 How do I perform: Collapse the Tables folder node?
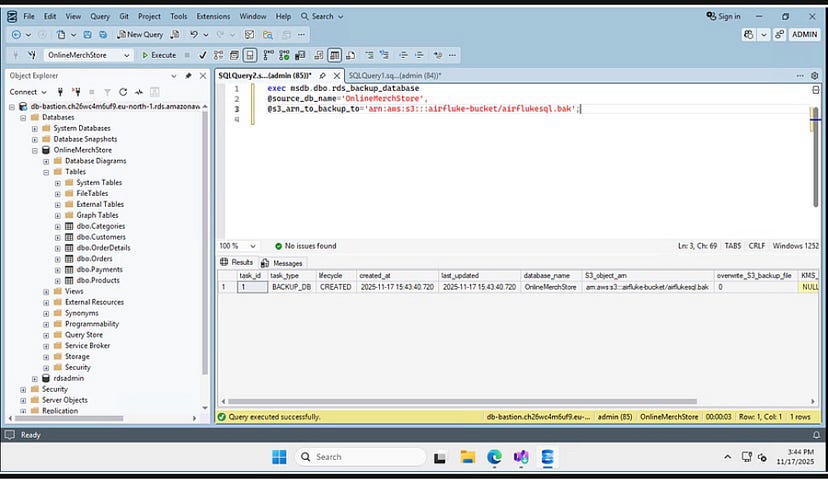46,172
